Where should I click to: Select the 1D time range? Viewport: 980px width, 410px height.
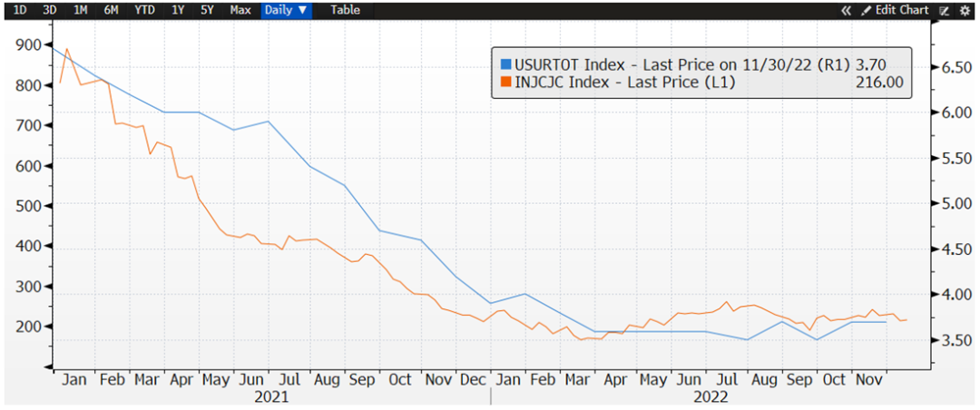(x=20, y=10)
